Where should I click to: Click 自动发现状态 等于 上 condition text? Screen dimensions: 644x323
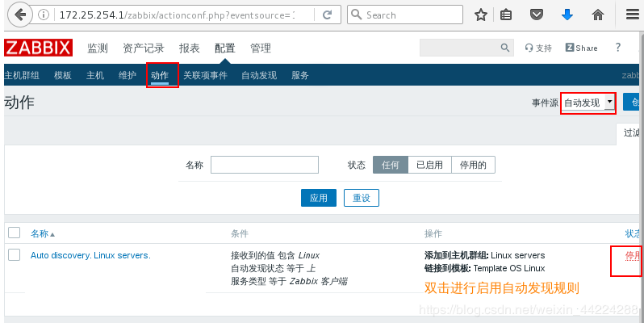pyautogui.click(x=273, y=268)
